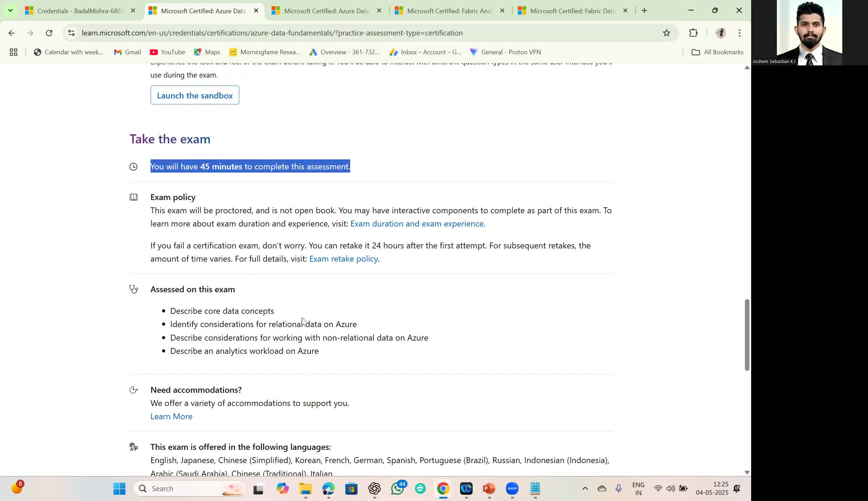Open Microsoft Store from taskbar
Image resolution: width=868 pixels, height=501 pixels.
[351, 489]
